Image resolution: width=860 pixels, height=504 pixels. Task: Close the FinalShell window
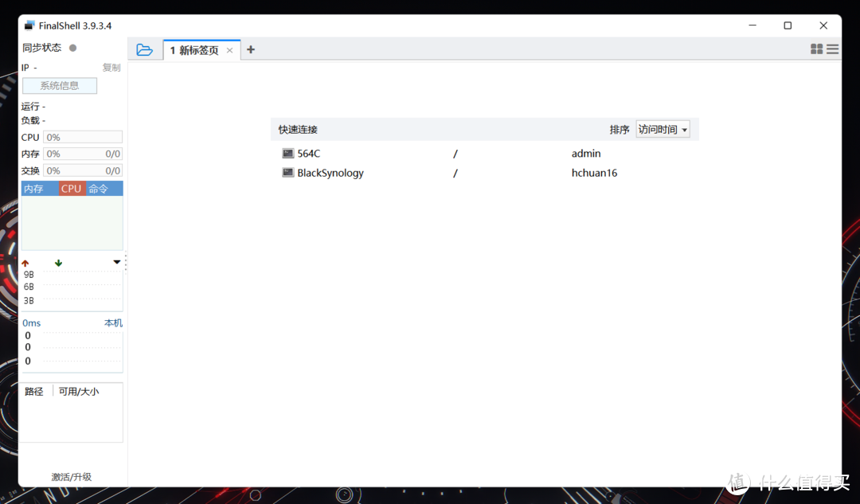823,25
